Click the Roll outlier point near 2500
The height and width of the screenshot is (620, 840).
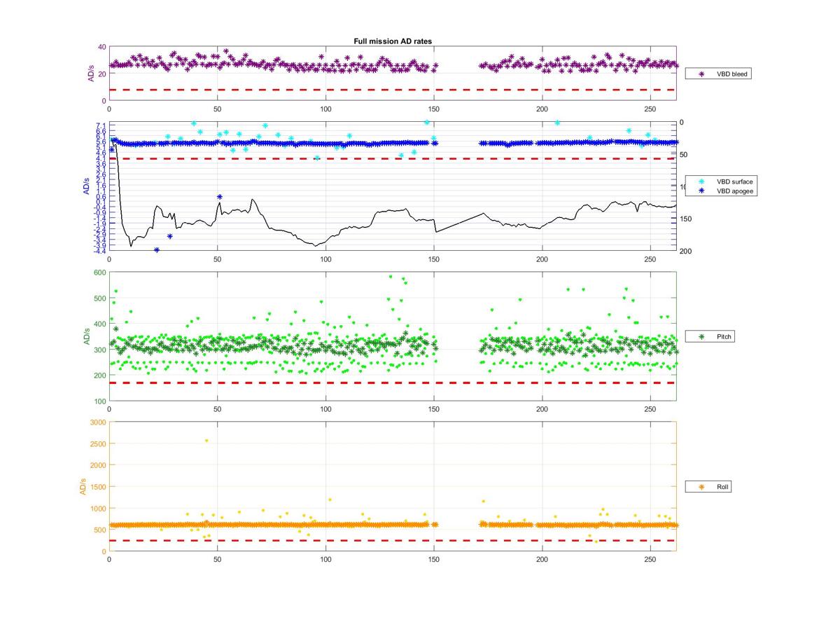(206, 441)
